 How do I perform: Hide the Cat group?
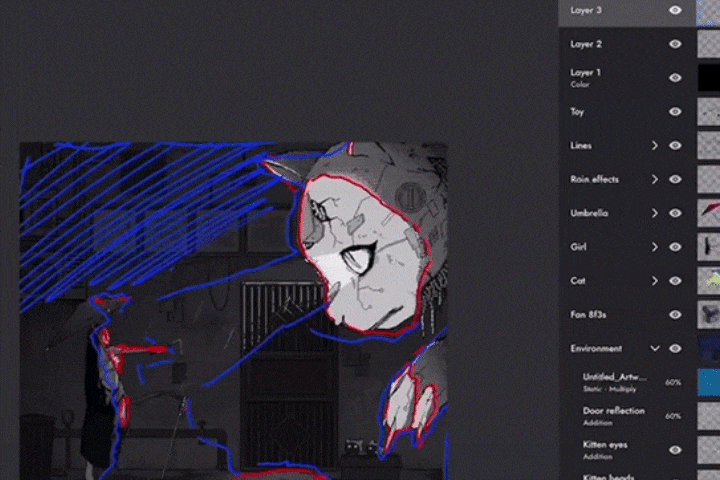tap(675, 281)
